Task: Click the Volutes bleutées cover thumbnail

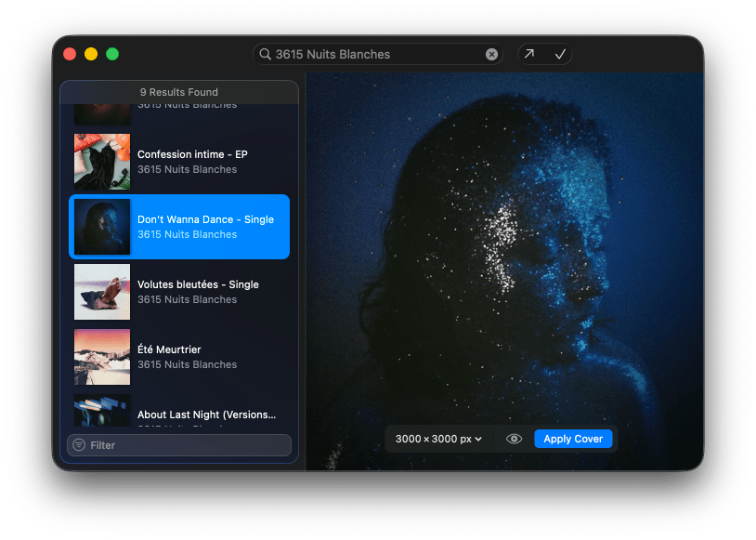Action: (102, 292)
